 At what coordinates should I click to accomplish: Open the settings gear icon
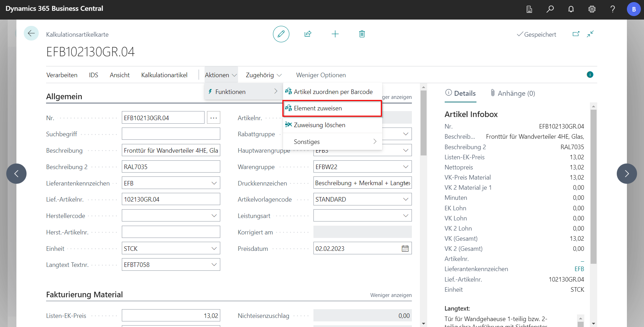[592, 9]
